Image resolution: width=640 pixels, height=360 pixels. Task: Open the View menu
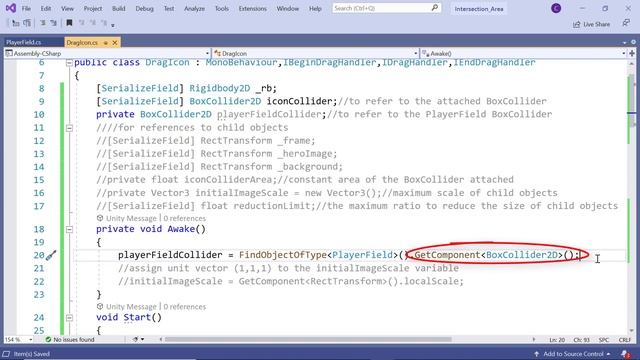pyautogui.click(x=67, y=9)
